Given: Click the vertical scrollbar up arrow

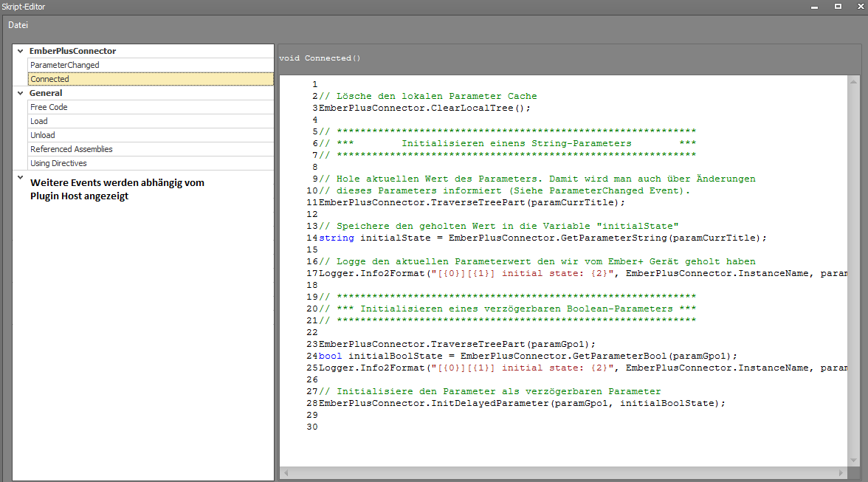Looking at the screenshot, I should [x=853, y=82].
